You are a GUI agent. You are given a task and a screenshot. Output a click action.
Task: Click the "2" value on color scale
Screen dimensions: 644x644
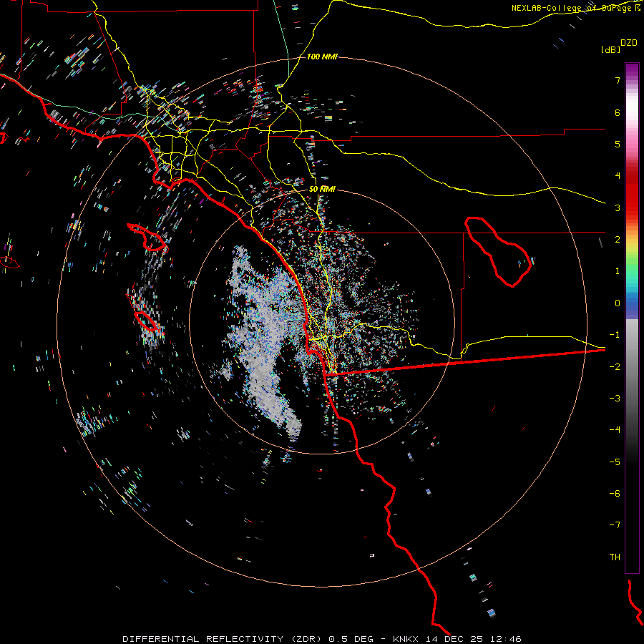(x=618, y=240)
